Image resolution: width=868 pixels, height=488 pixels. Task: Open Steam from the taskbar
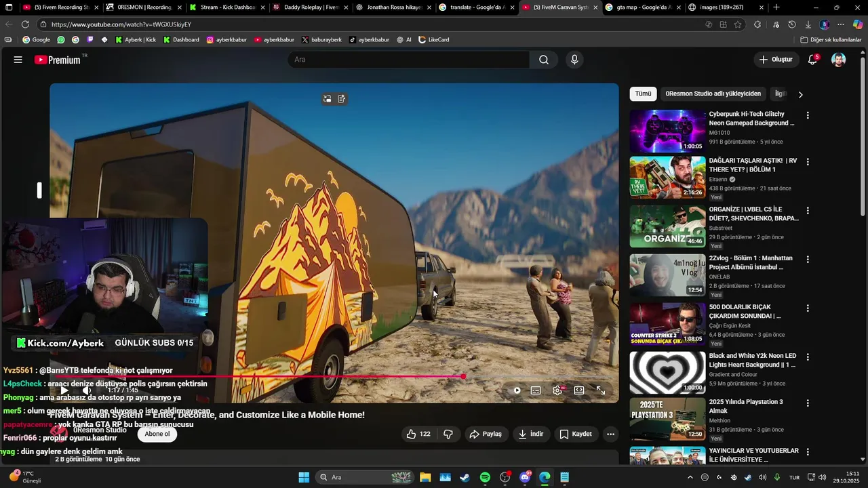(x=465, y=477)
